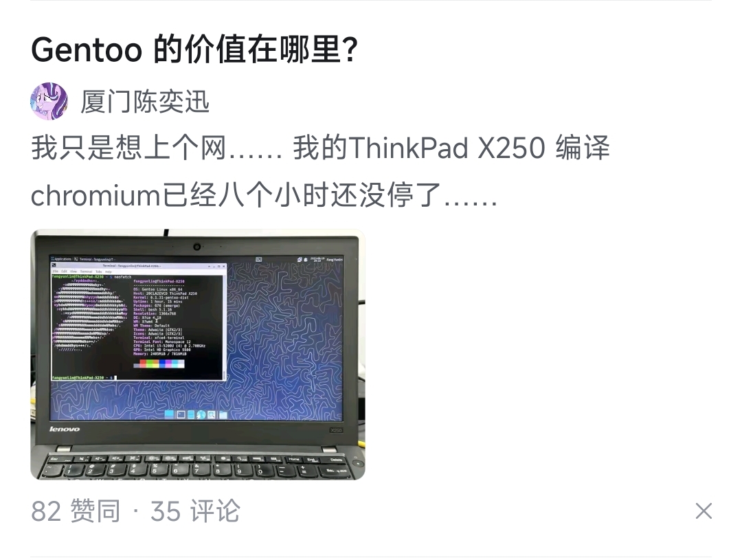Click the 82 赞同 upvote count
The width and height of the screenshot is (742, 560).
point(76,511)
